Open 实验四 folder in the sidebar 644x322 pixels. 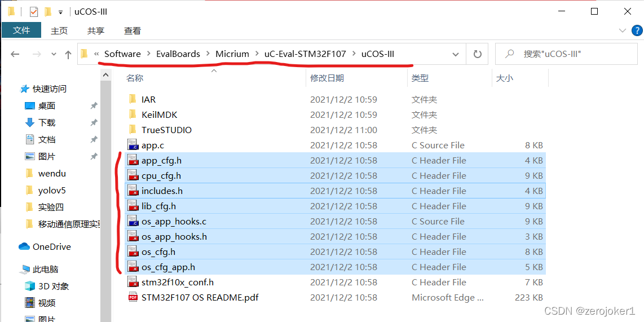(x=45, y=207)
